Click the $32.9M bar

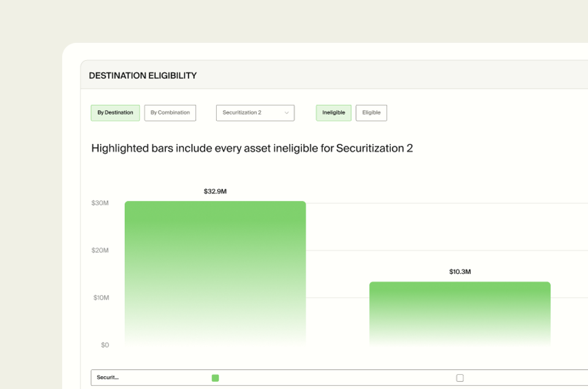(215, 273)
